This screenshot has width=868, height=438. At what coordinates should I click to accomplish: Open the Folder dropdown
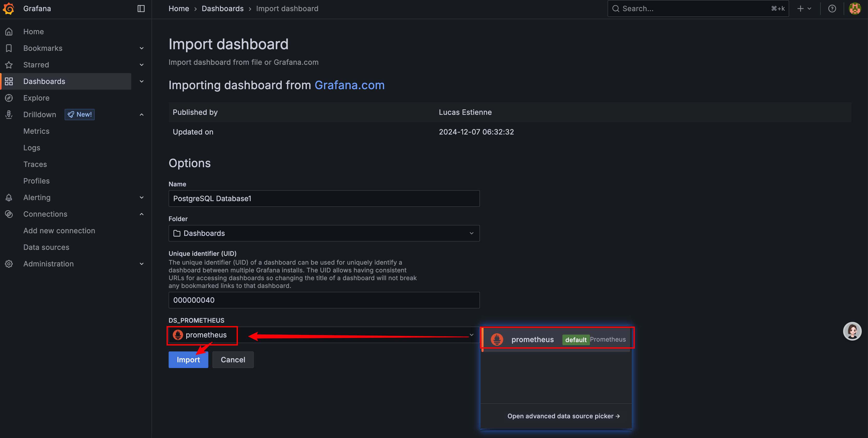click(x=324, y=233)
